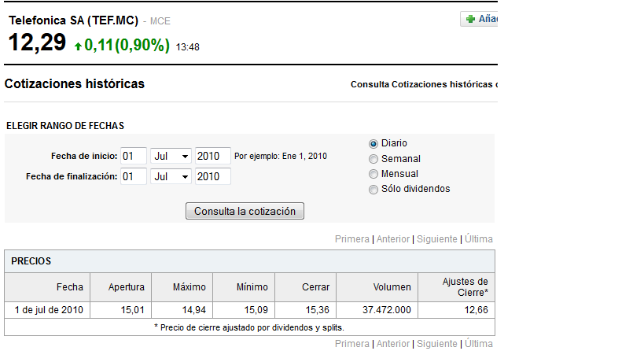The height and width of the screenshot is (362, 644).
Task: Click the Volumen column header
Action: (x=377, y=287)
